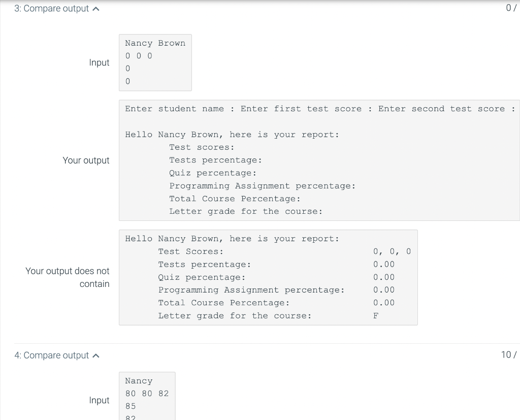Click the Input box showing 'Nancy Brown'
This screenshot has height=420, width=520.
point(155,62)
